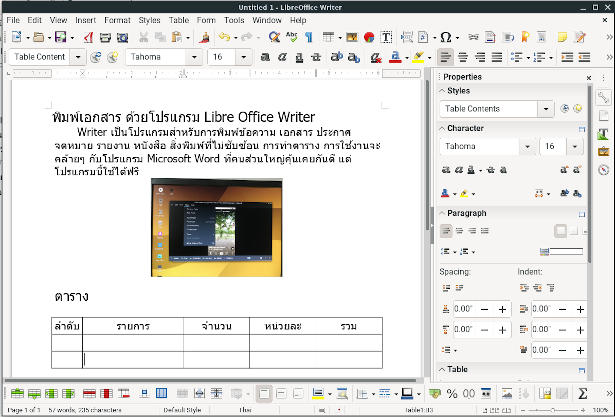615x417 pixels.
Task: Click the Insert comment note icon
Action: [x=562, y=37]
